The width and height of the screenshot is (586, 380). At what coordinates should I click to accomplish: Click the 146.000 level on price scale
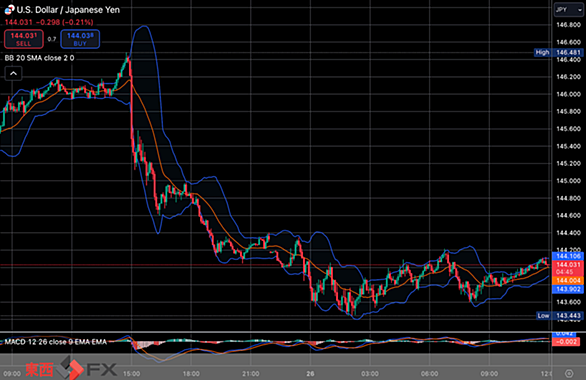[x=568, y=94]
